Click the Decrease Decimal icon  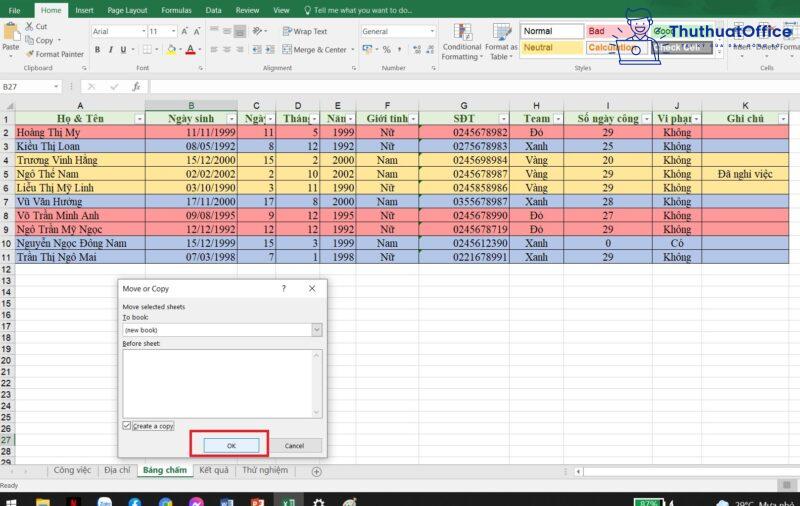(430, 49)
